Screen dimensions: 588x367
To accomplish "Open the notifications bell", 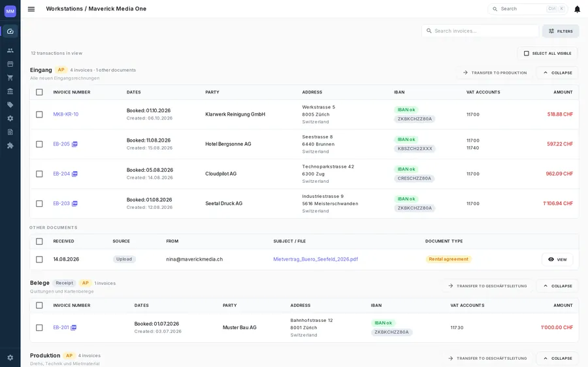I will (x=577, y=9).
